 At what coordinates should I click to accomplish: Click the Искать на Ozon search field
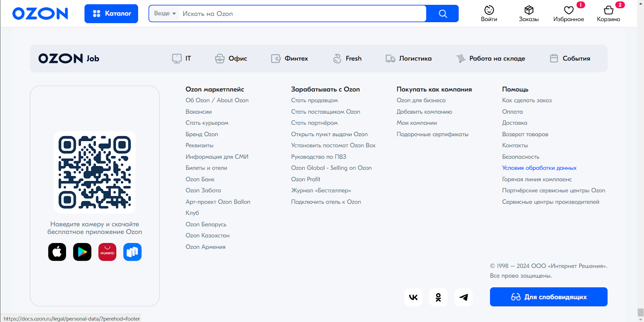point(302,14)
